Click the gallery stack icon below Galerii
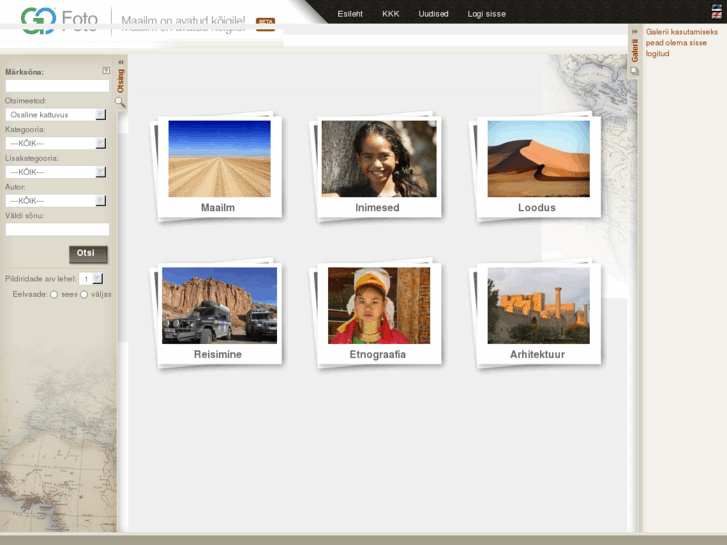 (x=634, y=71)
